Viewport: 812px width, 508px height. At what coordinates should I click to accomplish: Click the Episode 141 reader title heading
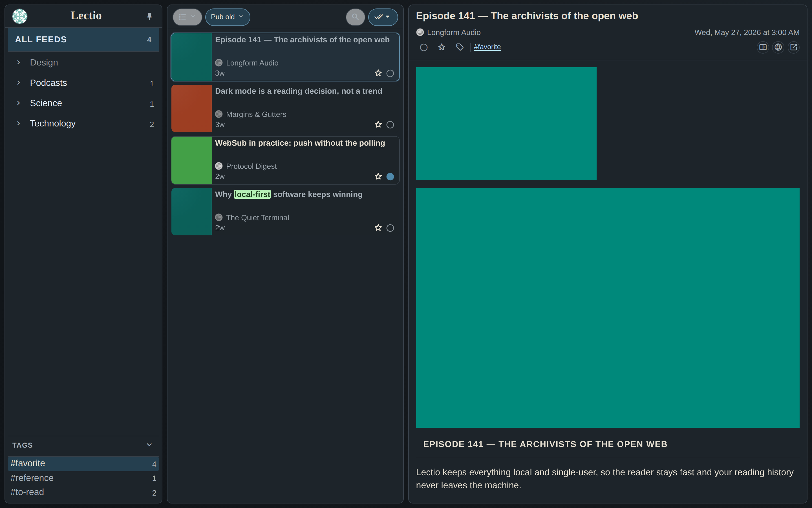point(527,16)
